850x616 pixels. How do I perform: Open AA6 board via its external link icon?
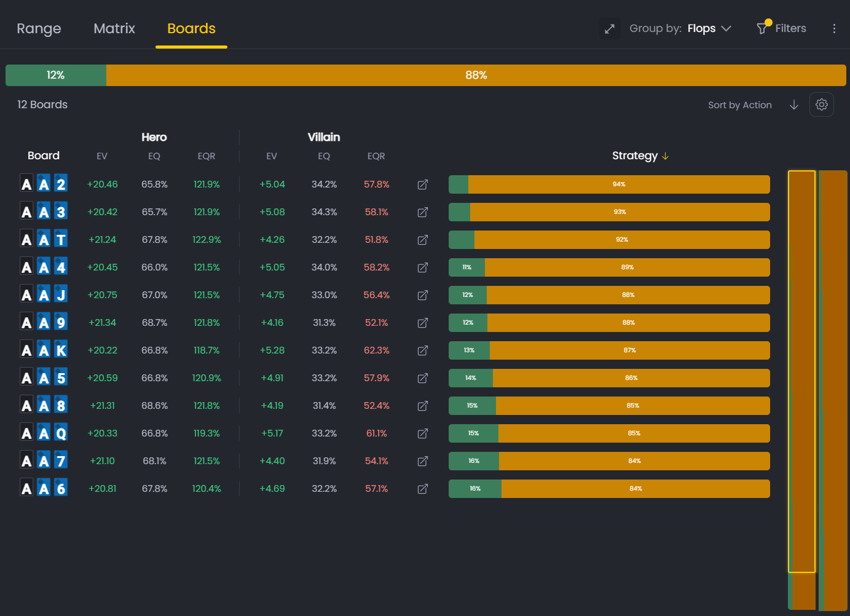[423, 489]
